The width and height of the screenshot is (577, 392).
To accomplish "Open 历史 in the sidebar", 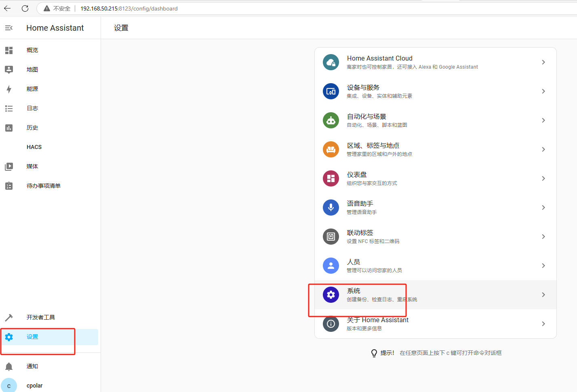I will (x=50, y=128).
